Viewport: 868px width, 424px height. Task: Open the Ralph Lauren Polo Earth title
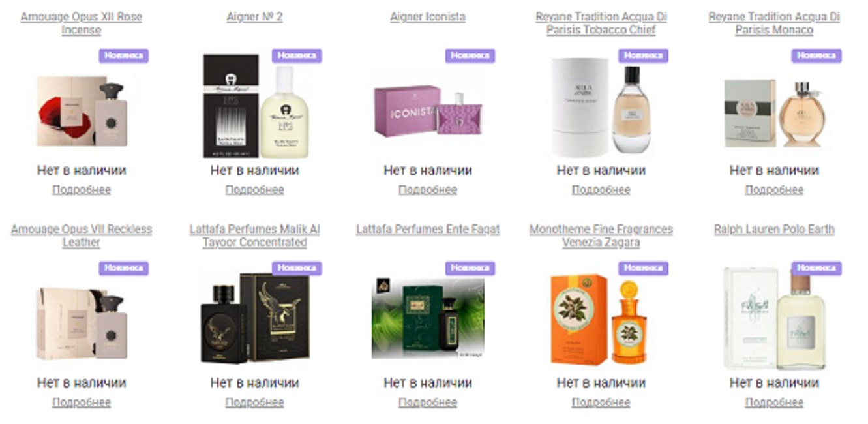(x=774, y=230)
